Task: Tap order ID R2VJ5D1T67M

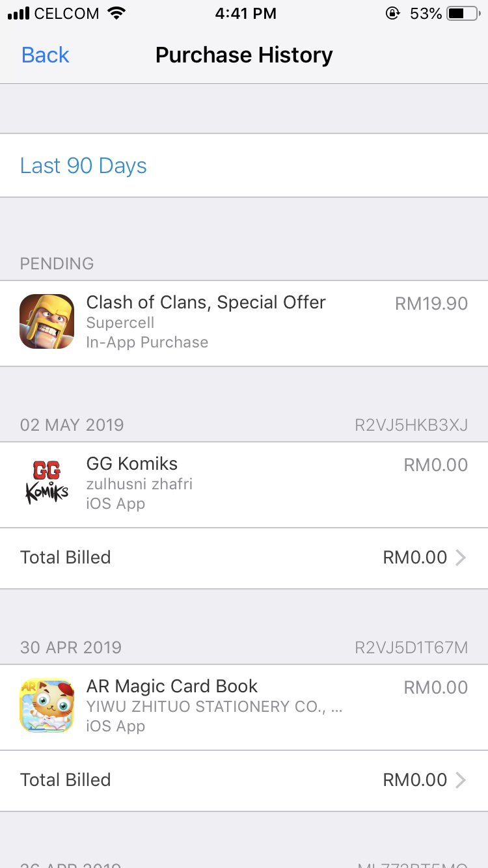Action: 411,648
